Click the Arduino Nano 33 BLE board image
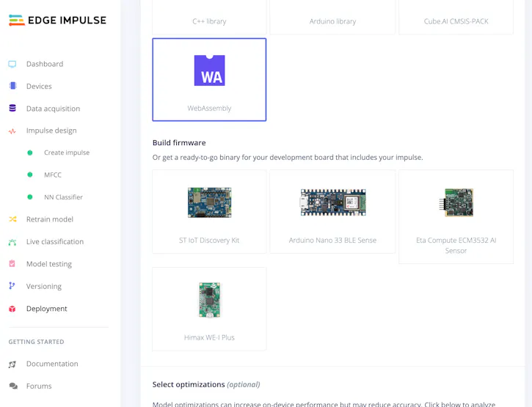Image resolution: width=532 pixels, height=407 pixels. 333,202
